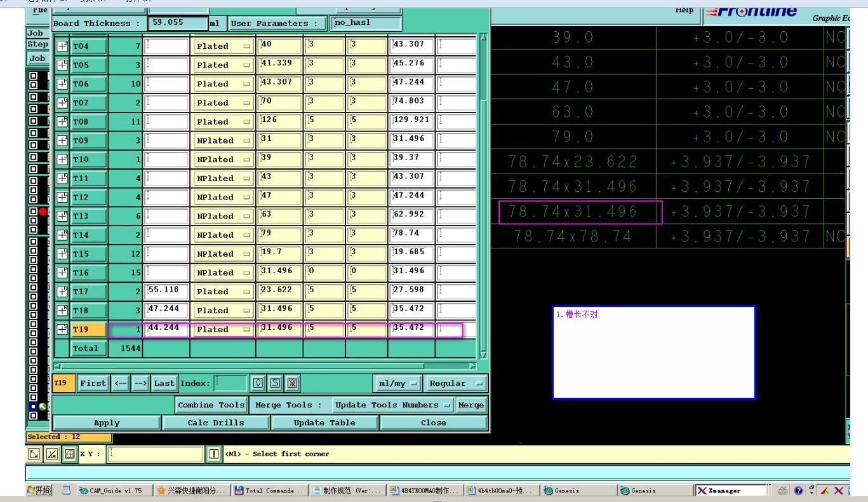
Task: Open the NPlated type dropdown for T09
Action: point(223,140)
